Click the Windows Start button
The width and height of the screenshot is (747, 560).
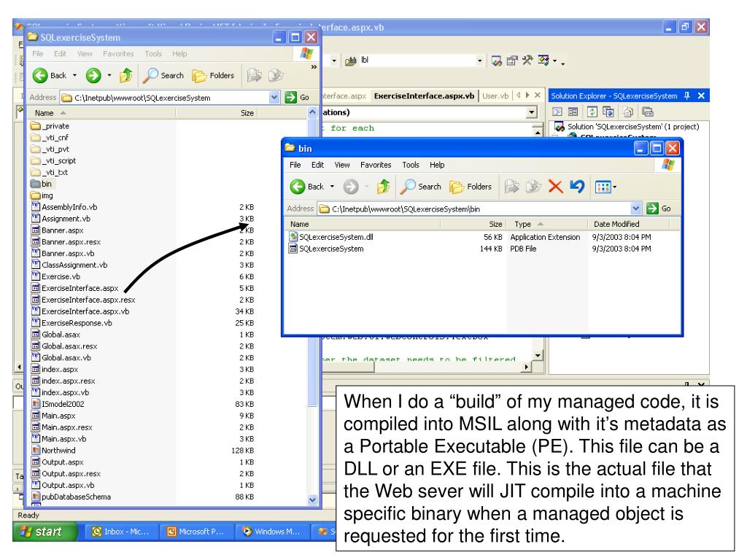click(44, 532)
